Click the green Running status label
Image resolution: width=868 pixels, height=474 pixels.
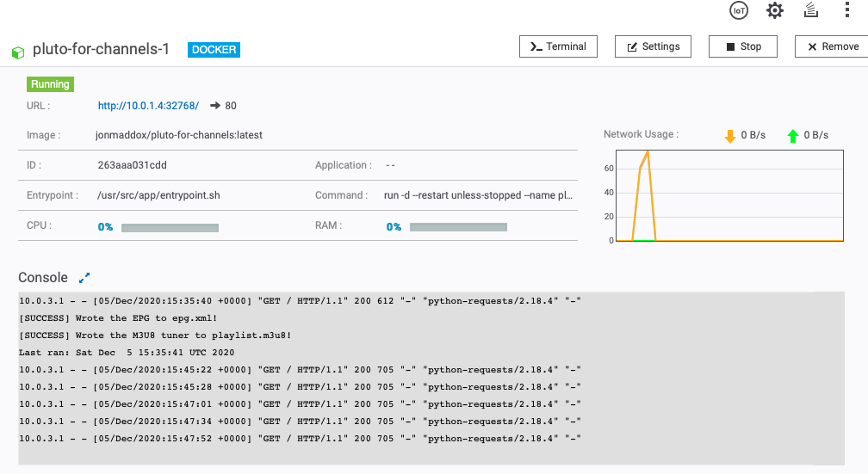pyautogui.click(x=50, y=84)
